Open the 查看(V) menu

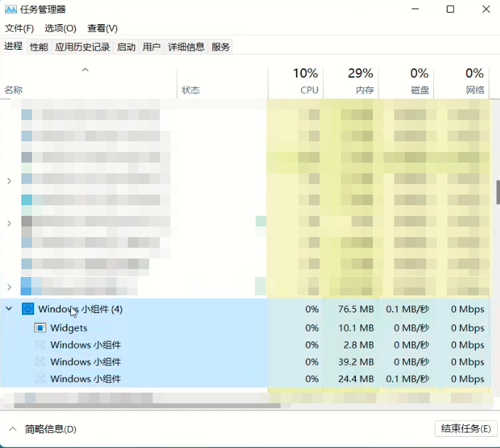102,28
